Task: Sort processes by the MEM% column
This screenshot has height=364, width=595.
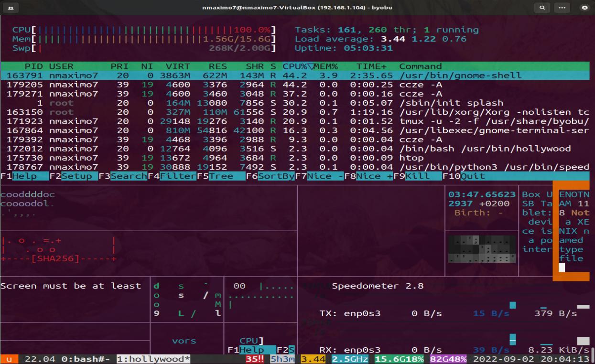Action: click(326, 66)
